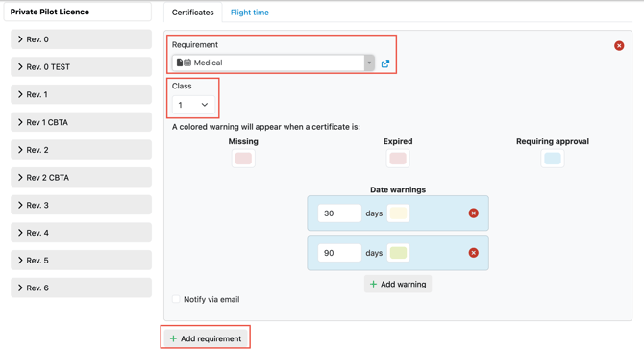Change the 90 days warning color swatch
This screenshot has height=351, width=644.
[398, 253]
